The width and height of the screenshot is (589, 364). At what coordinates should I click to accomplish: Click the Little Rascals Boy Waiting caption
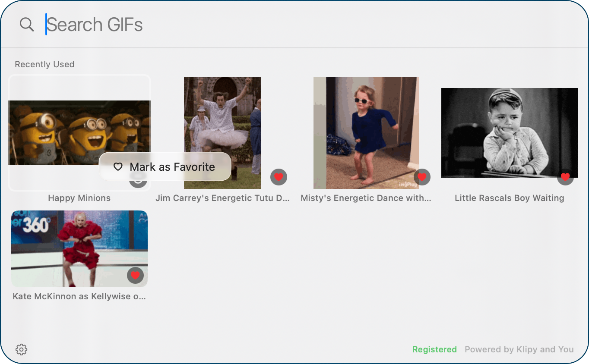coord(510,198)
